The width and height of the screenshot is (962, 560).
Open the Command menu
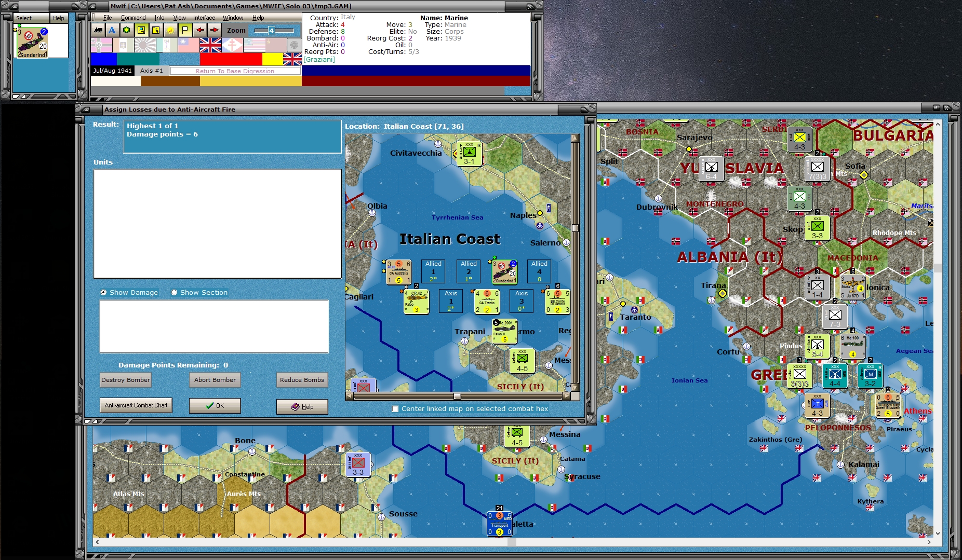133,18
